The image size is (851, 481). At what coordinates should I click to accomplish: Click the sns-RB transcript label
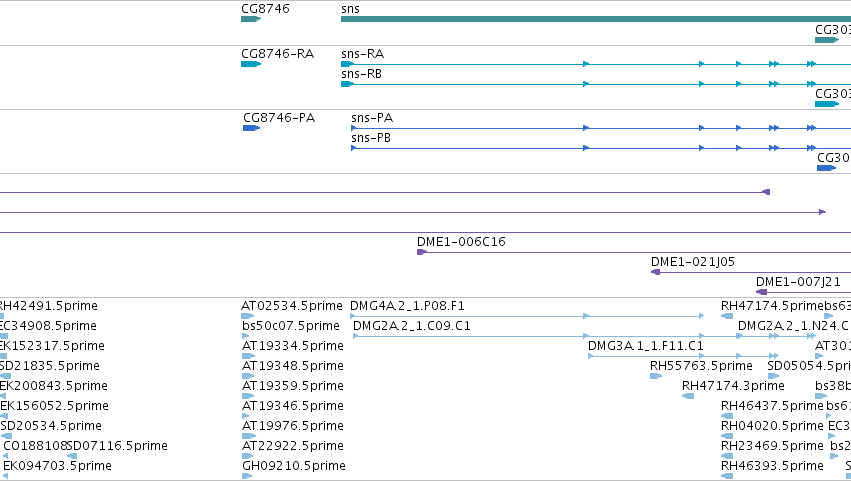tap(361, 74)
